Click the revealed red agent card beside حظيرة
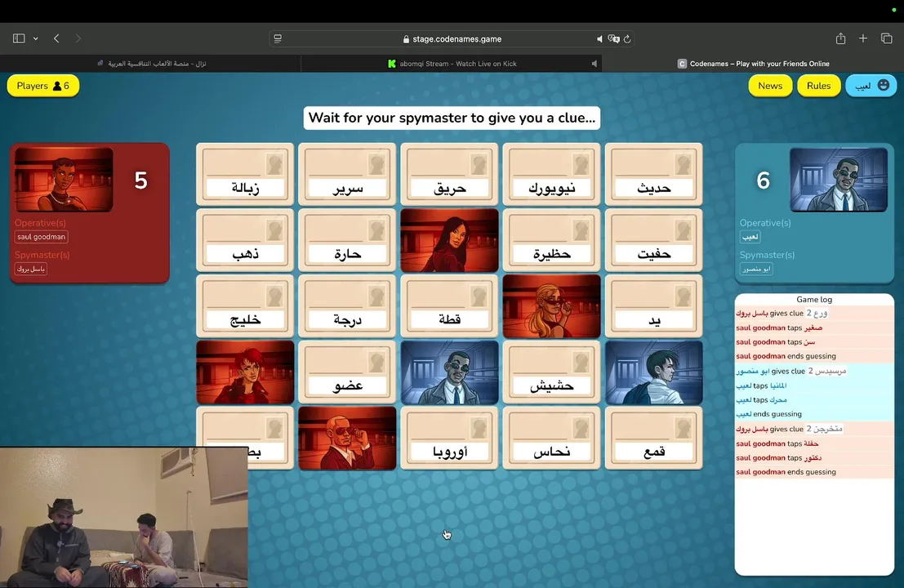 click(449, 240)
